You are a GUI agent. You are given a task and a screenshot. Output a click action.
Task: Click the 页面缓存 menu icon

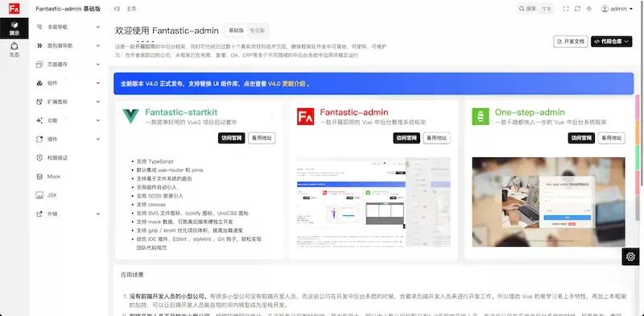tap(39, 64)
